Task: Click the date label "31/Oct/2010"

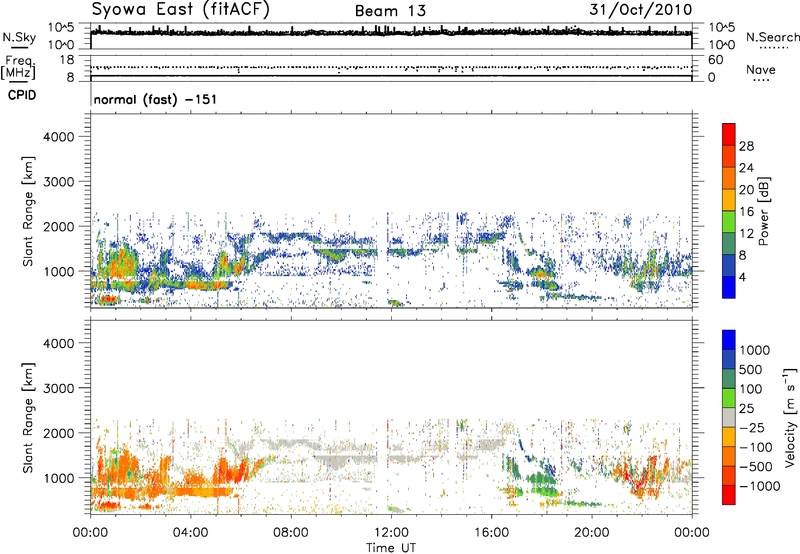Action: coord(641,10)
